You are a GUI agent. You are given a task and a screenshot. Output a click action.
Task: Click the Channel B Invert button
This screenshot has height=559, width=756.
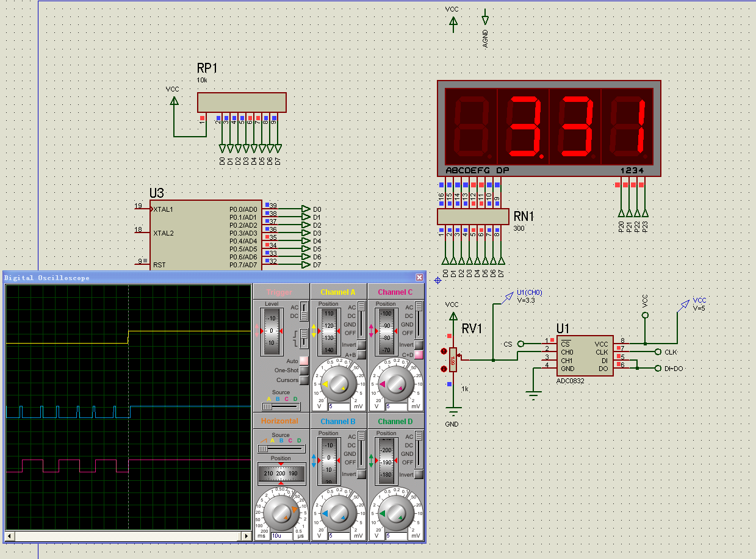click(361, 474)
